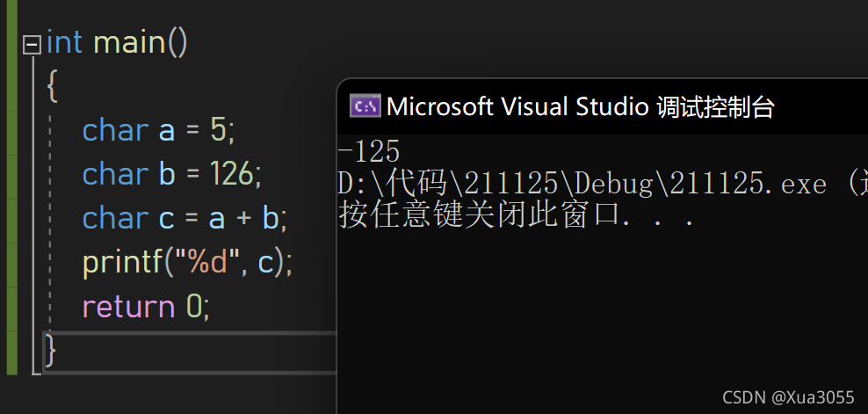
Task: Click the opening brace of main
Action: (53, 87)
